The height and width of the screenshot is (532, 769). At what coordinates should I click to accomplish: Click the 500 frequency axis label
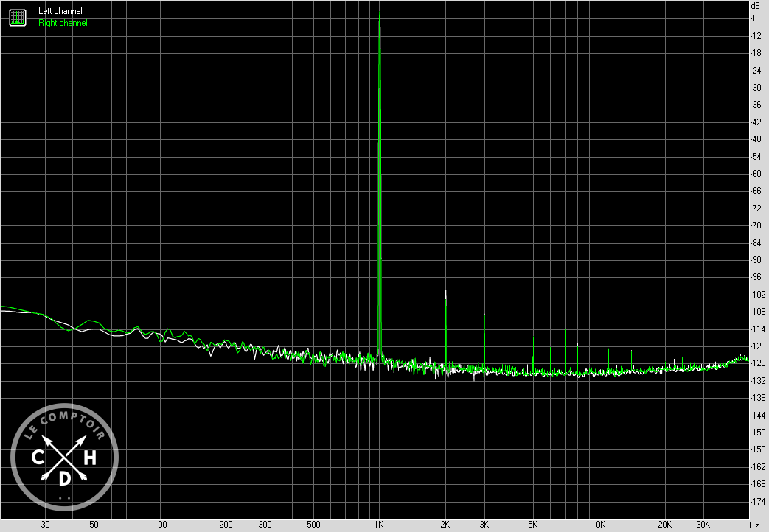313,525
